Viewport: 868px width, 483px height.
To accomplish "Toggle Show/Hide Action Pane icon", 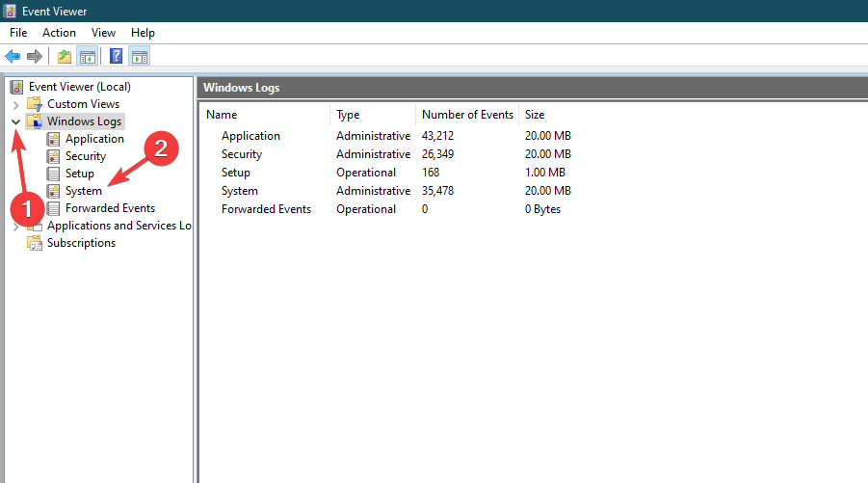I will pyautogui.click(x=140, y=56).
